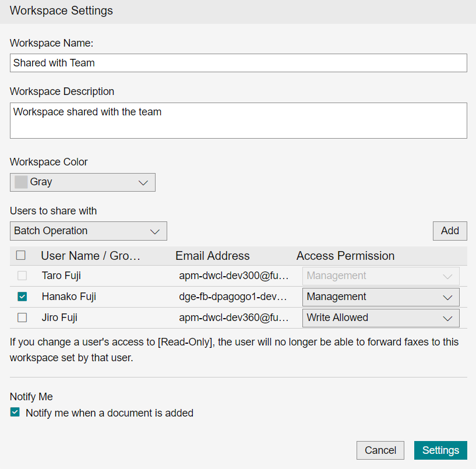Toggle the select-all users header checkbox
The width and height of the screenshot is (476, 469).
tap(21, 256)
